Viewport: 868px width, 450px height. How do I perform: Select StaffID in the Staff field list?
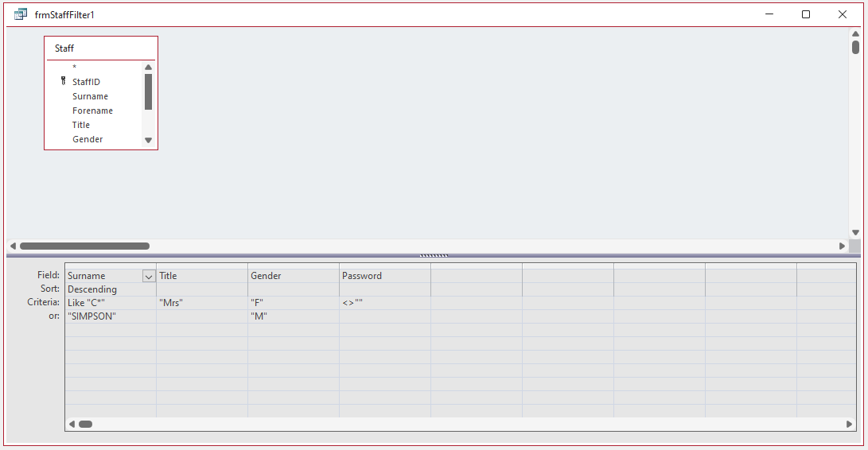[x=87, y=82]
